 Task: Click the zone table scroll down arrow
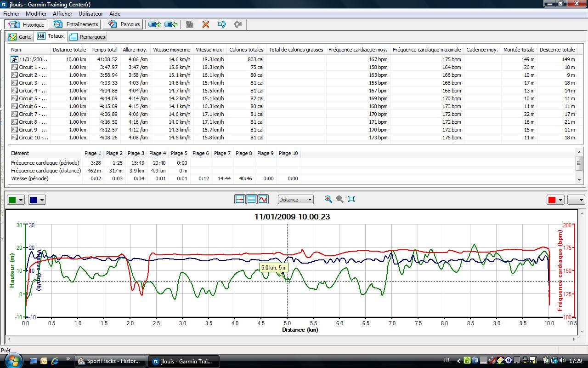tap(579, 180)
